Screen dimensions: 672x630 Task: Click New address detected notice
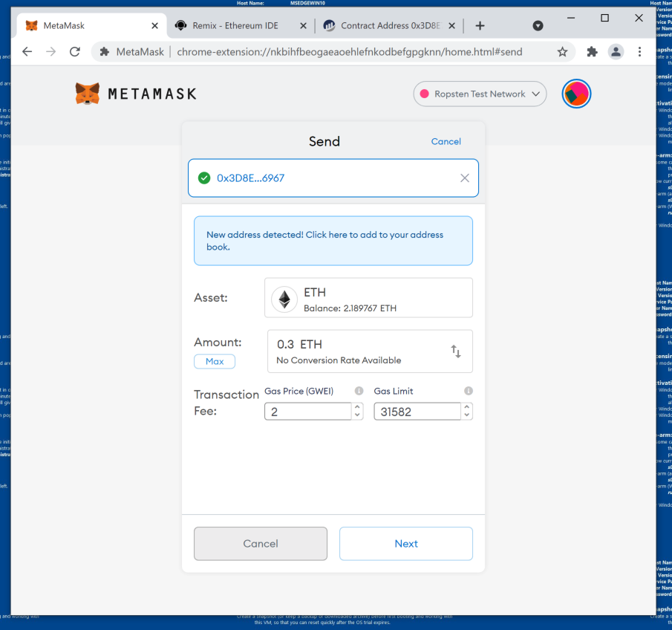333,241
